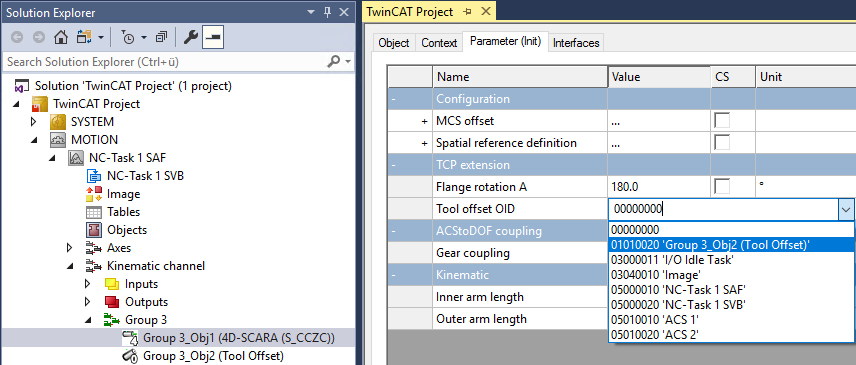Click the Home icon in Solution Explorer toolbar
856x365 pixels.
tap(61, 37)
